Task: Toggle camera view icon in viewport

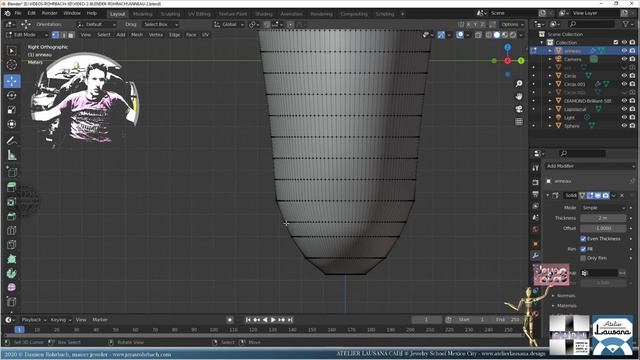Action: [x=519, y=109]
